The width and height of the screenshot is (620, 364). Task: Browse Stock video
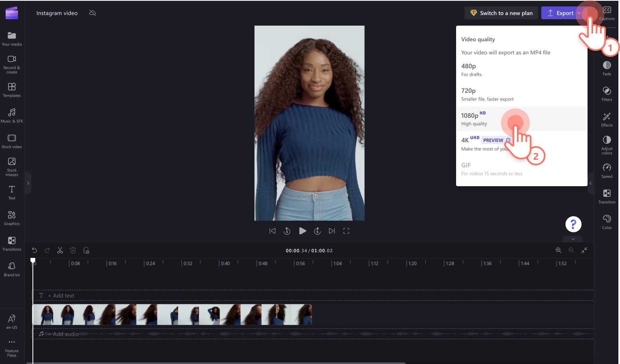pyautogui.click(x=12, y=141)
